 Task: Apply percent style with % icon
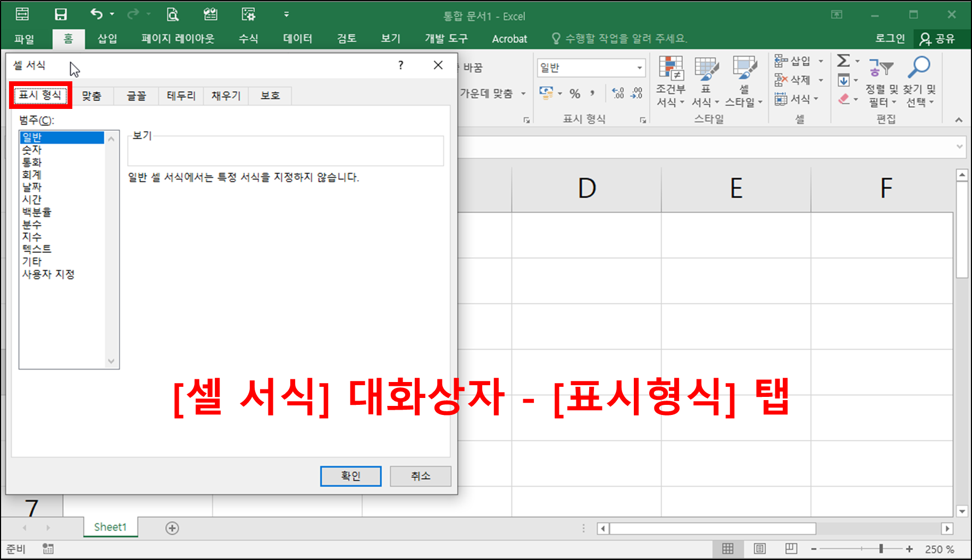coord(575,93)
